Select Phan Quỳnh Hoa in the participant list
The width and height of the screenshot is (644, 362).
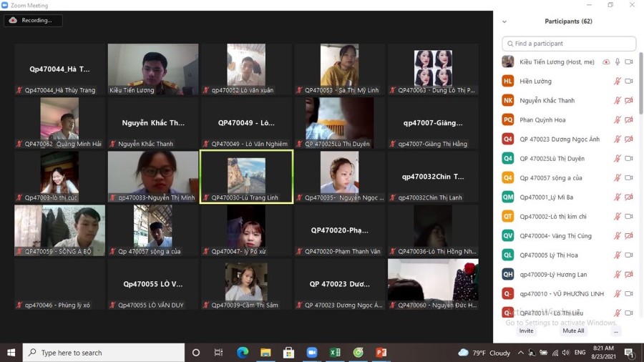tap(569, 120)
